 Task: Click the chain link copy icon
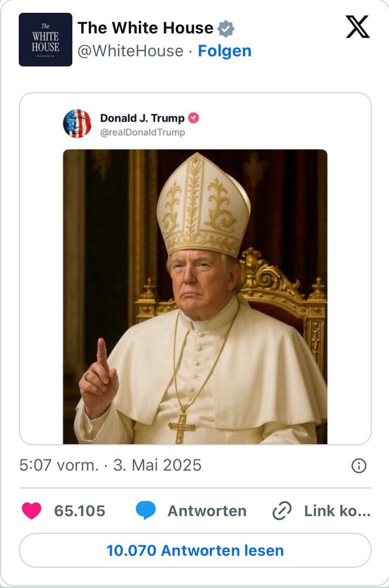(x=282, y=511)
